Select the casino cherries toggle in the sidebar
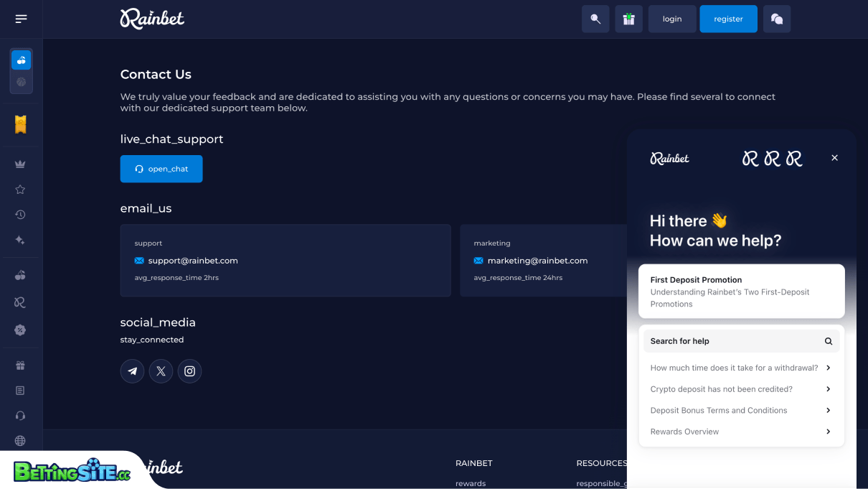The image size is (868, 489). tap(21, 60)
